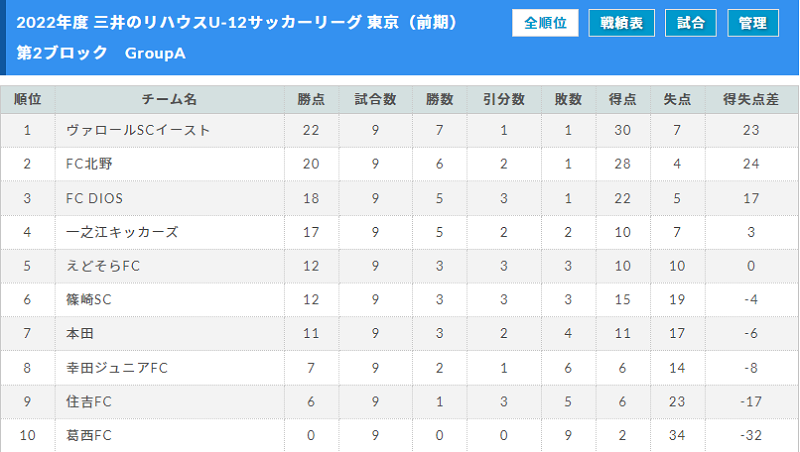Click the えどそらFC team name

pos(103,266)
